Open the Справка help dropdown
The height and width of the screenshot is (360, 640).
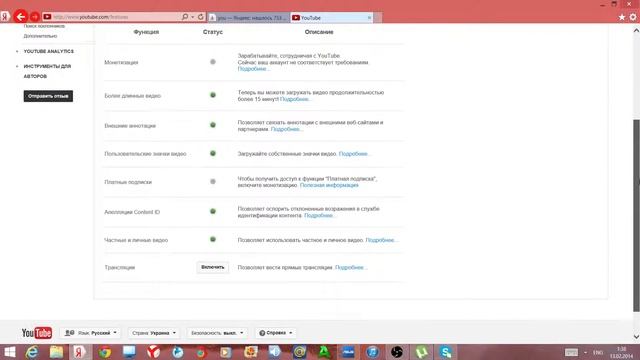click(x=276, y=333)
